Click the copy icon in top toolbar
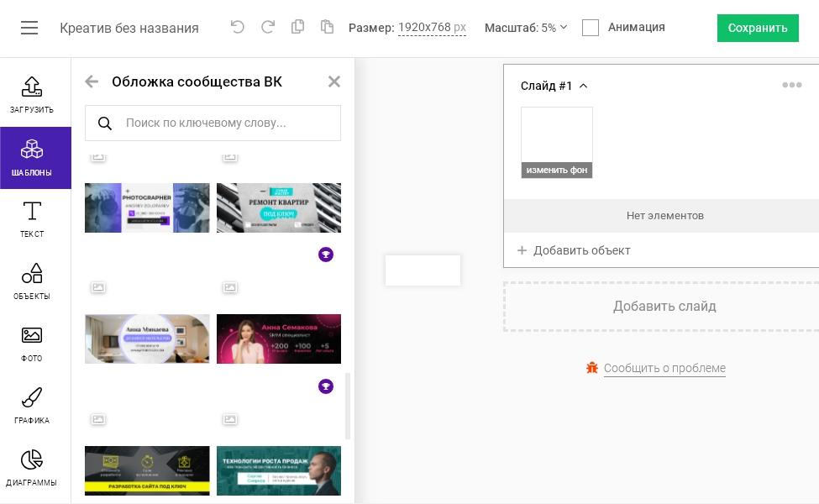This screenshot has width=819, height=504. [297, 27]
